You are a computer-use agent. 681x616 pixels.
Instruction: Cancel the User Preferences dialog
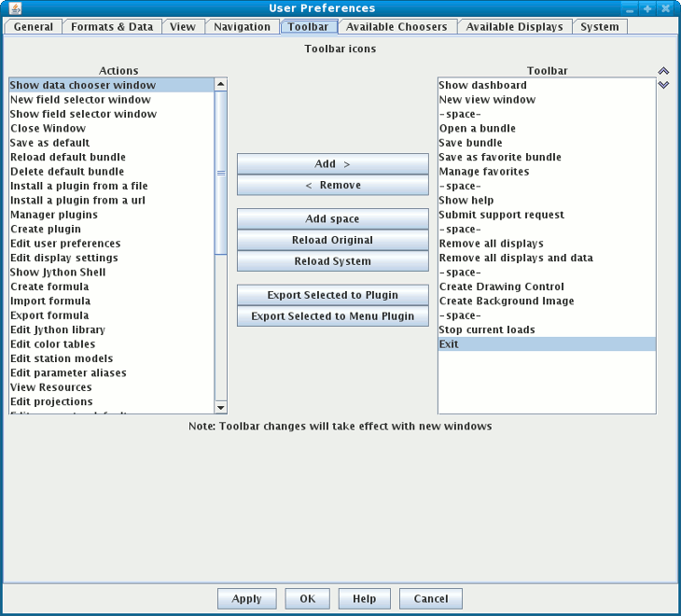[x=430, y=599]
